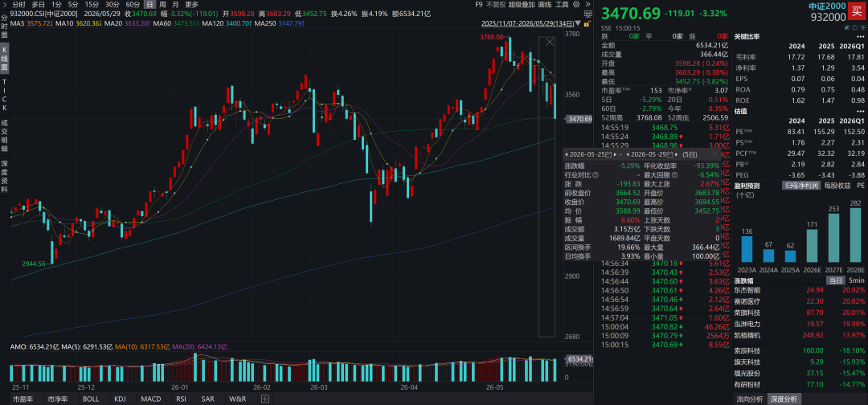Open the 更多 periods dropdown
The image size is (868, 405).
pyautogui.click(x=191, y=4)
